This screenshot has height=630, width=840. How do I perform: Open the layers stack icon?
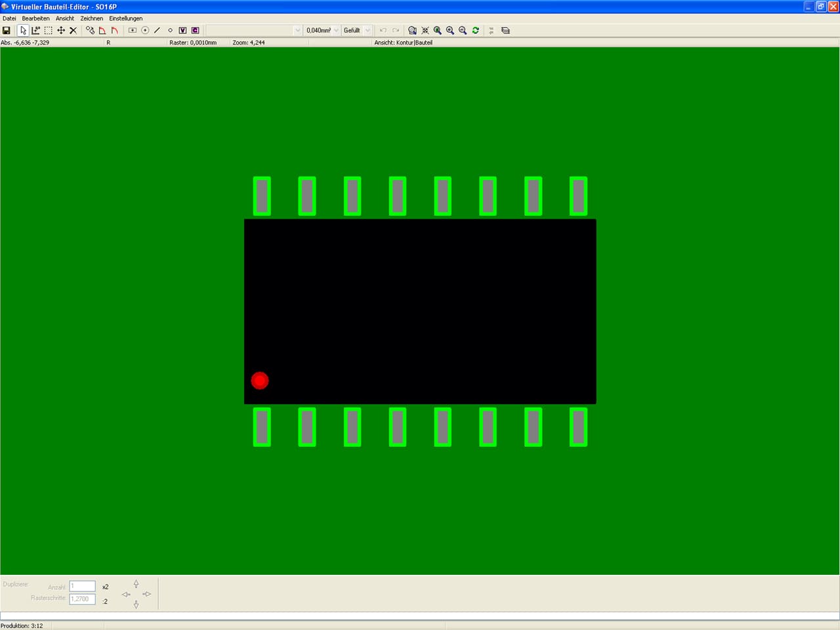click(x=505, y=30)
